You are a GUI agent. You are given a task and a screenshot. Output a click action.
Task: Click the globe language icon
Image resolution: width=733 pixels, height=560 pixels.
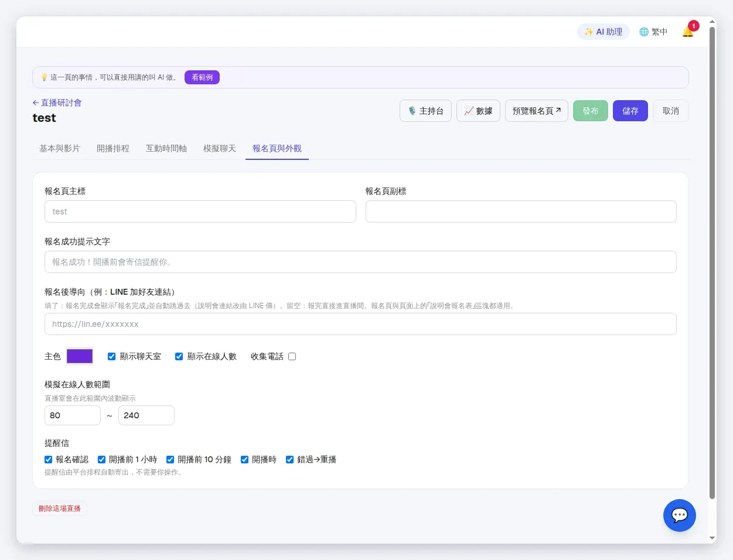pyautogui.click(x=644, y=32)
